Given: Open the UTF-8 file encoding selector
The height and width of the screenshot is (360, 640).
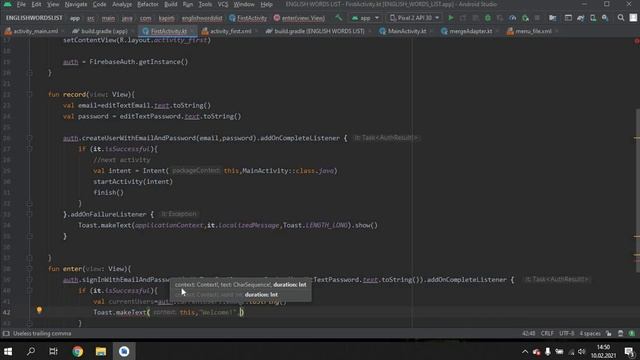Looking at the screenshot, I should click(567, 333).
